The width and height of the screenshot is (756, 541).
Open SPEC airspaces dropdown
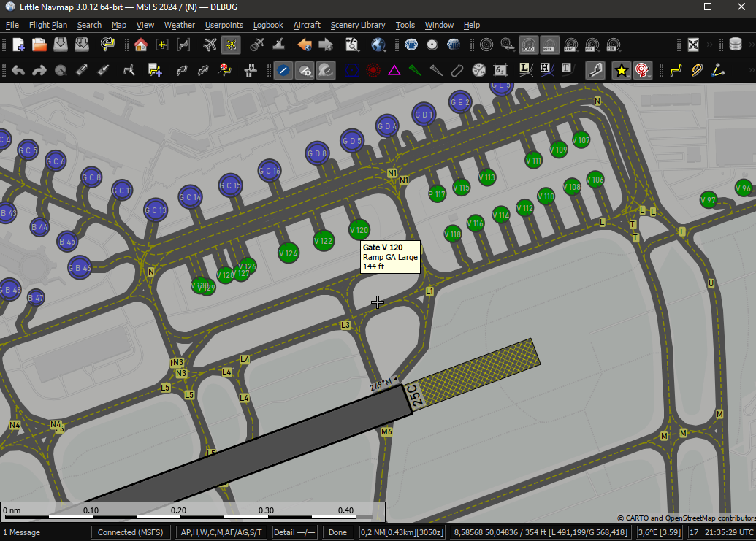[571, 45]
